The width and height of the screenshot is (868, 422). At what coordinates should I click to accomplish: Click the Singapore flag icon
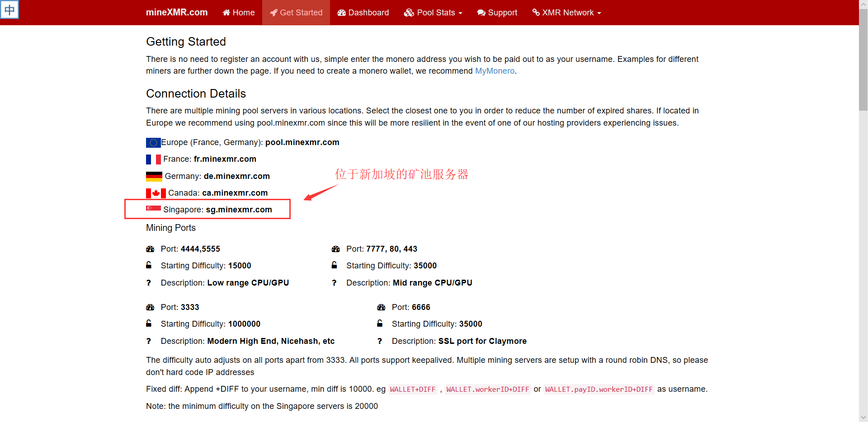[153, 208]
